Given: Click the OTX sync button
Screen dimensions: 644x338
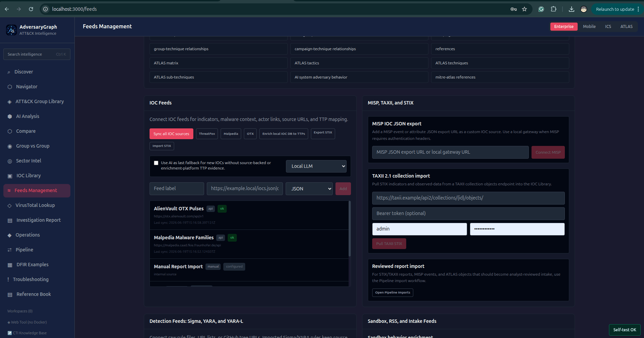Looking at the screenshot, I should click(x=250, y=134).
